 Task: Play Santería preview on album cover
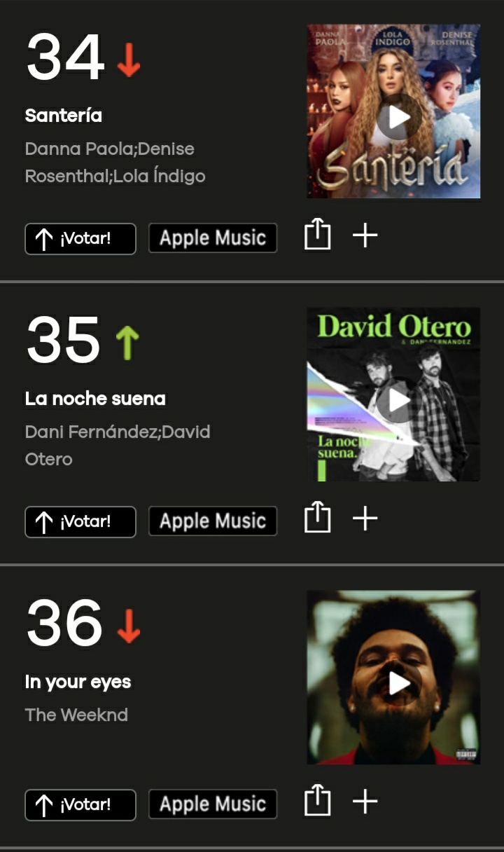pyautogui.click(x=399, y=117)
